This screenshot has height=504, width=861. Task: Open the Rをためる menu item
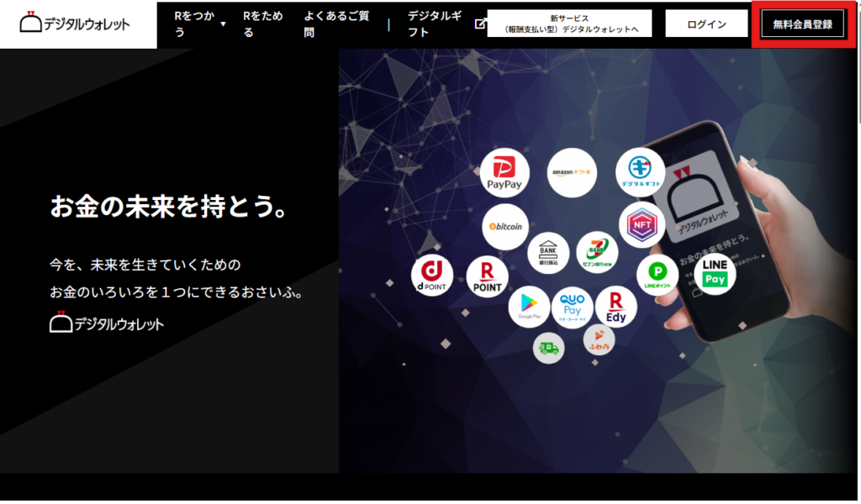[x=263, y=24]
